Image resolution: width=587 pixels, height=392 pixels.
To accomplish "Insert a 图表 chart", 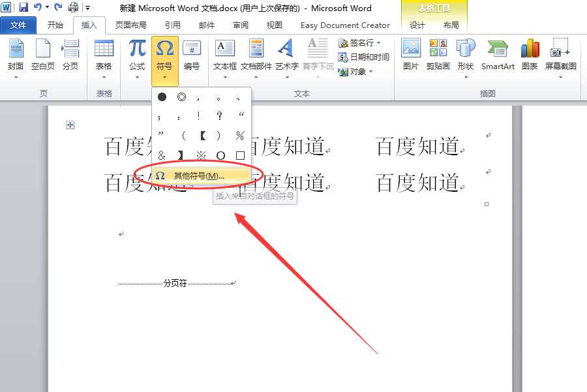I will tap(530, 55).
